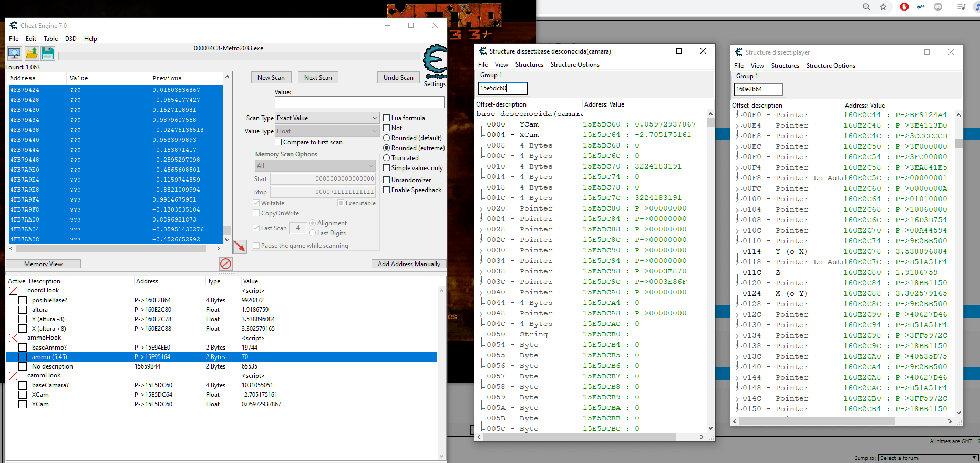
Task: Click the New Scan button
Action: [x=271, y=78]
